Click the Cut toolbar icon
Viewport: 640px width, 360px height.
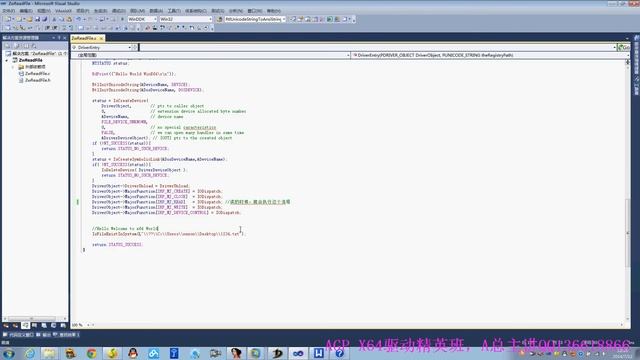tap(54, 19)
